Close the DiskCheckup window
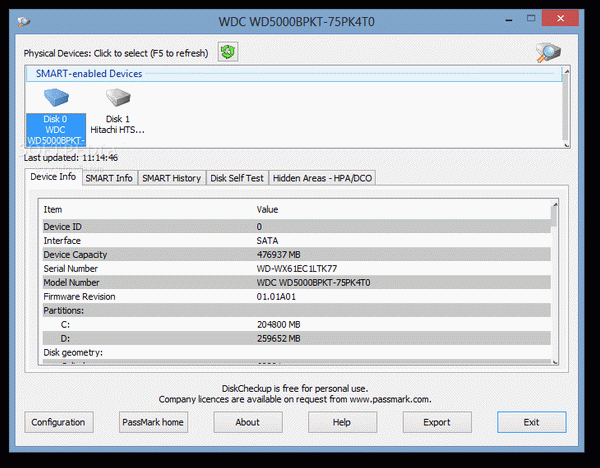Screen dimensions: 600x468 (x=561, y=18)
